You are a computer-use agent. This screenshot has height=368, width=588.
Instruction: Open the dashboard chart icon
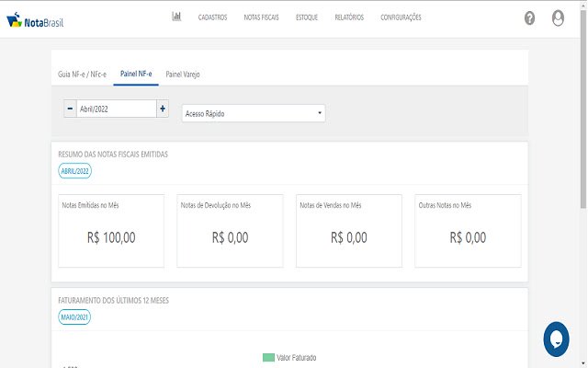click(x=176, y=17)
